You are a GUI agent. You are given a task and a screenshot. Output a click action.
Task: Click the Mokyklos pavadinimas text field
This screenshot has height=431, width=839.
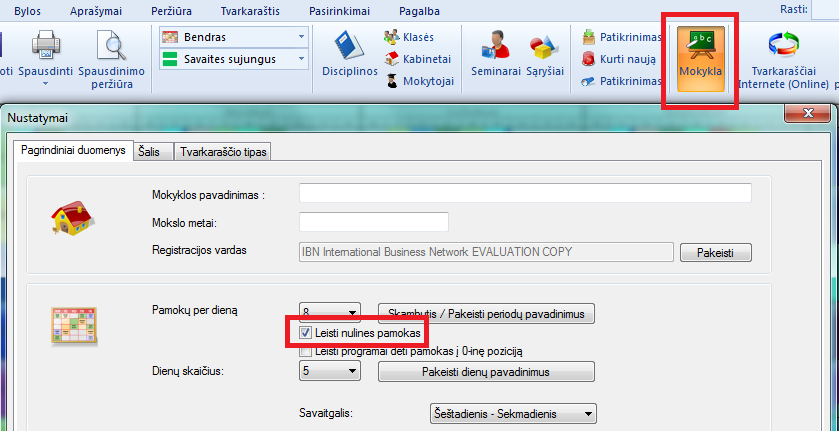[x=525, y=193]
